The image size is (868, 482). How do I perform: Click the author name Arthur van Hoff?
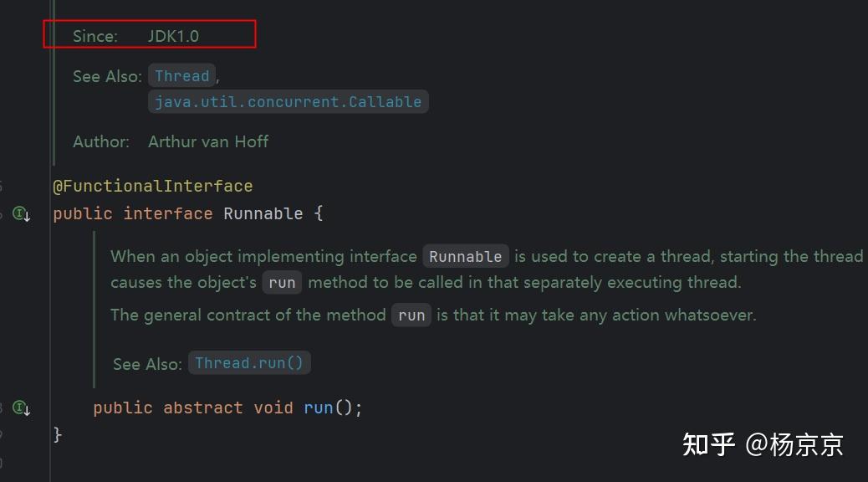point(208,141)
